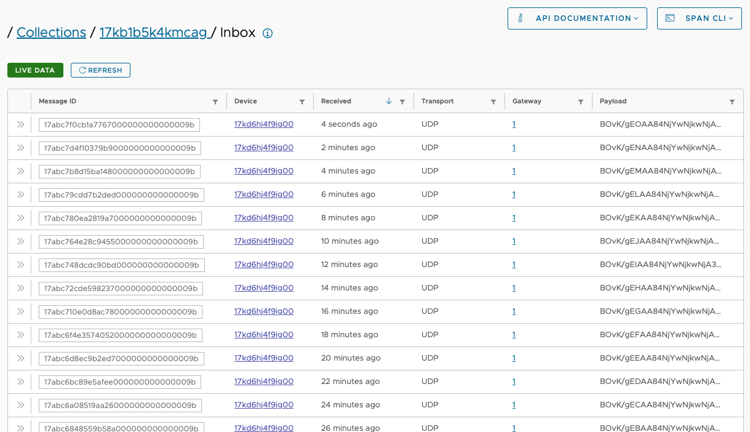
Task: Click UDP in the 6 minutes ago row
Action: click(430, 195)
